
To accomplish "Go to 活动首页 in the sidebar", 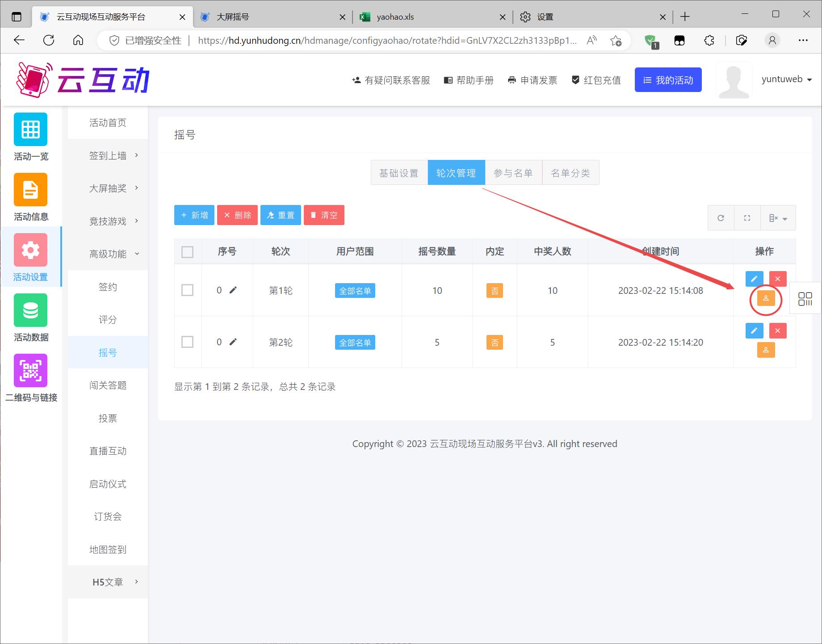I will click(x=108, y=122).
